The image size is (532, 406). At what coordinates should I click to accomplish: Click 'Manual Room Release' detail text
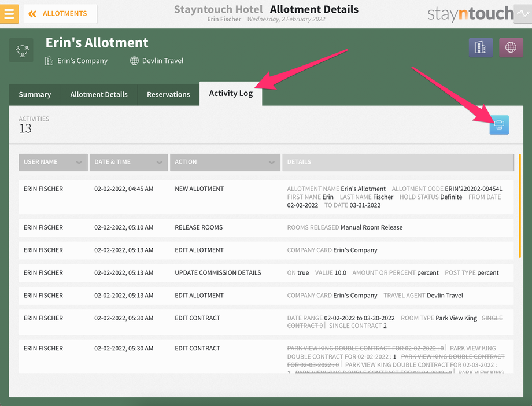click(x=371, y=227)
